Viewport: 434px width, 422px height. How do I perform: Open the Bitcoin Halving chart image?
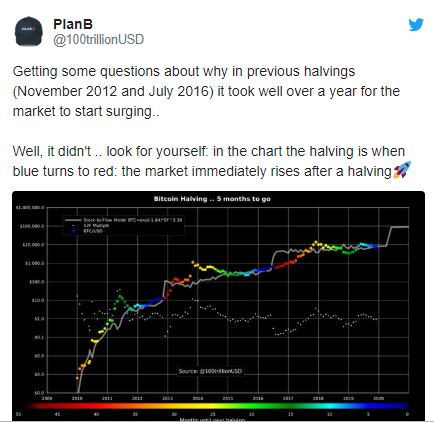[219, 306]
